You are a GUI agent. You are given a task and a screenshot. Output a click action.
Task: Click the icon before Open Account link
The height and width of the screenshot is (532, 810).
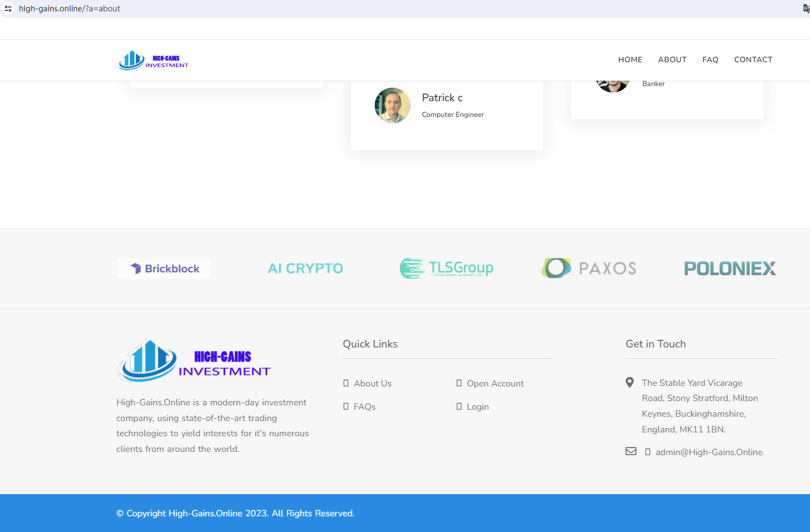pyautogui.click(x=459, y=383)
